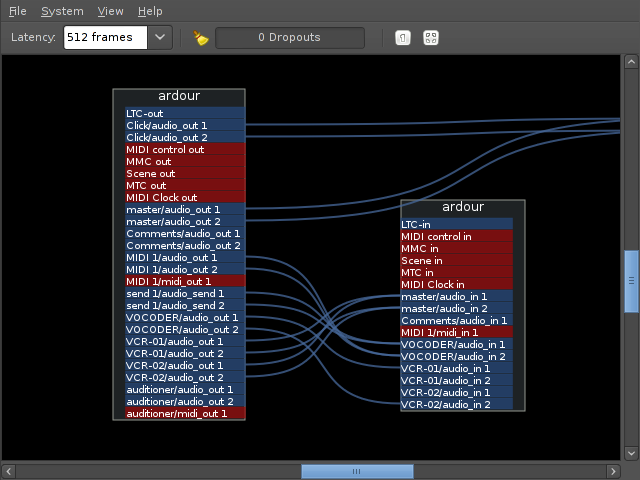This screenshot has width=640, height=480.
Task: Click the vertical scrollbar down arrow
Action: coord(631,453)
